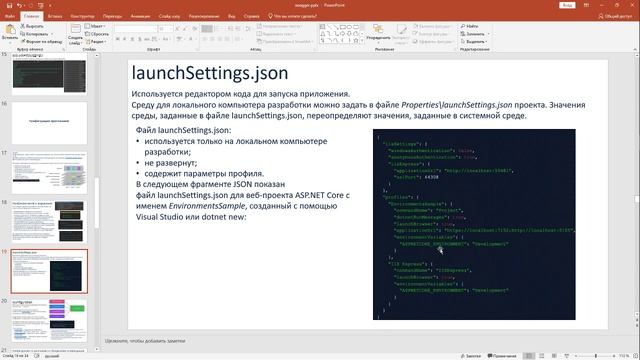Viewport: 640px width, 360px height.
Task: Open the Выделить (Select) dropdown
Action: click(x=474, y=42)
